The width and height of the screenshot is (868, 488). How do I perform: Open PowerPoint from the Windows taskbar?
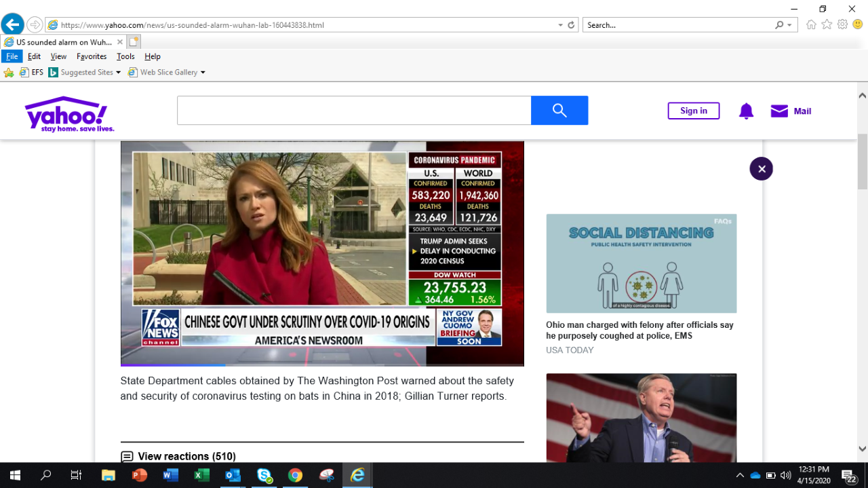tap(140, 475)
